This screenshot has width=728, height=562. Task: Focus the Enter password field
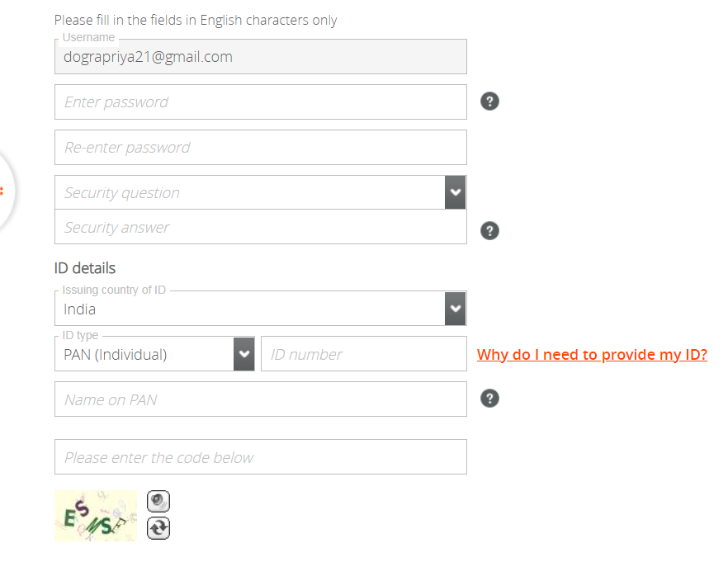pyautogui.click(x=261, y=102)
